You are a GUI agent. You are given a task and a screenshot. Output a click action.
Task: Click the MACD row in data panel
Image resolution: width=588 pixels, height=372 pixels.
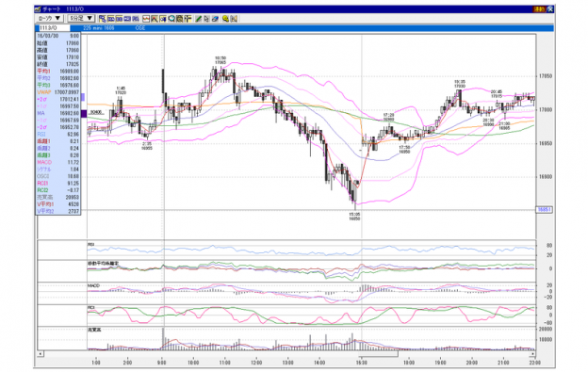(58, 162)
